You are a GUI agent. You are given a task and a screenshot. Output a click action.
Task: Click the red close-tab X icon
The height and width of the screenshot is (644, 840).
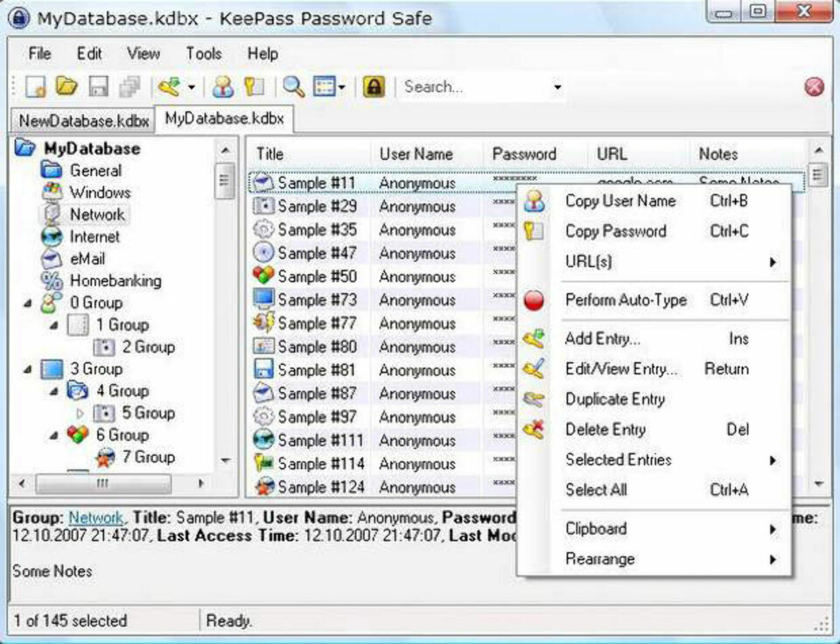815,87
